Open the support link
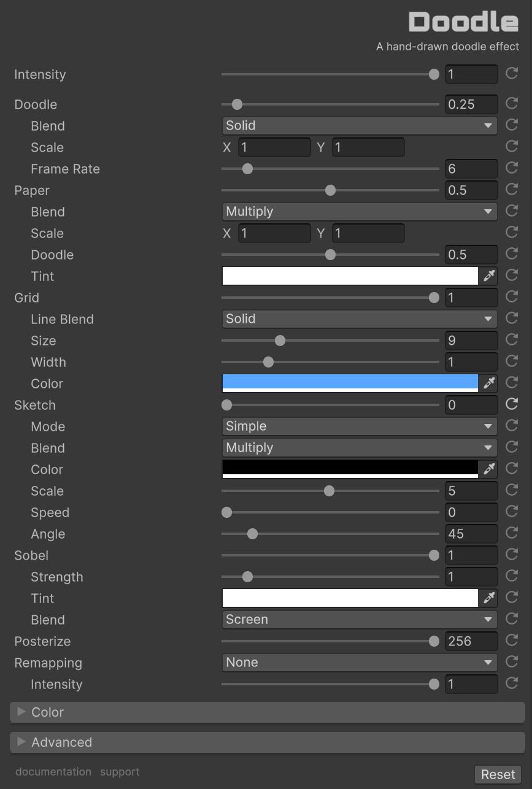Viewport: 532px width, 789px height. (x=120, y=772)
